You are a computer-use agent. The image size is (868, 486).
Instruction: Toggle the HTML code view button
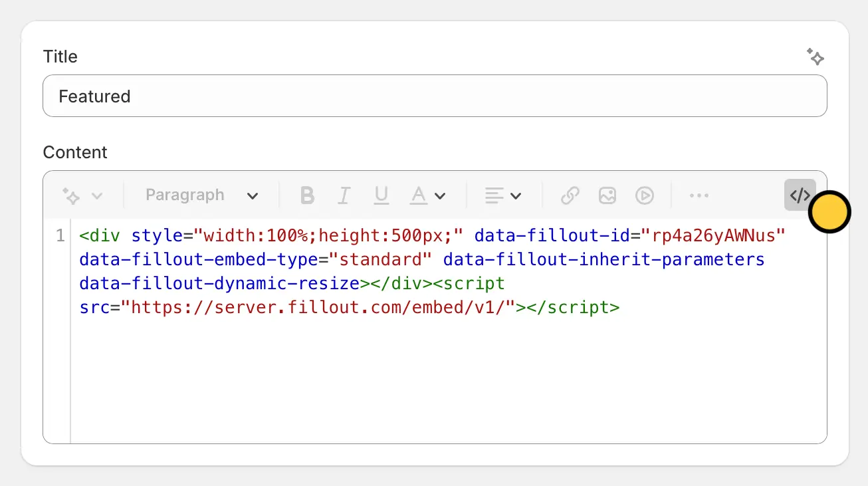click(x=800, y=195)
